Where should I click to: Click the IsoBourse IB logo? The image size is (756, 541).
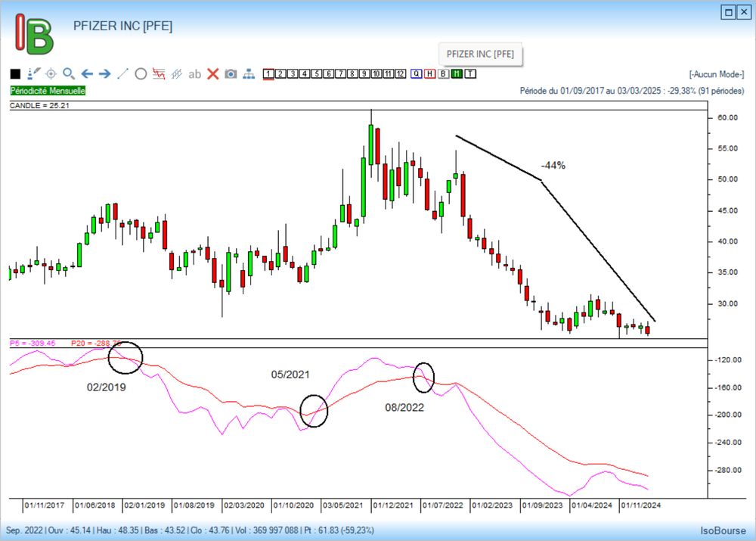pos(34,33)
